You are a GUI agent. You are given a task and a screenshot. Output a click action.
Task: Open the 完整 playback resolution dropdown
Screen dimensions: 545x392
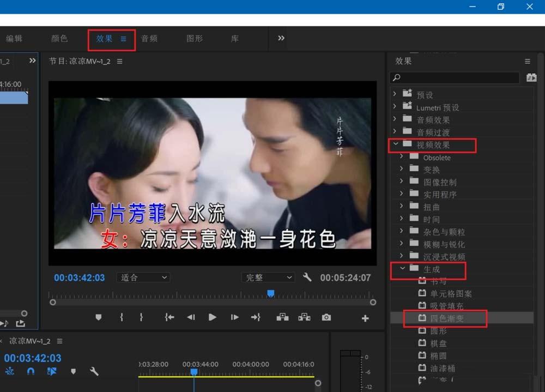coord(268,278)
